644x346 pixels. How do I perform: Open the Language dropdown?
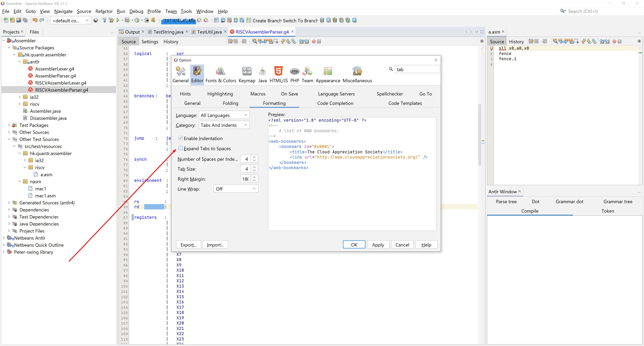(224, 115)
